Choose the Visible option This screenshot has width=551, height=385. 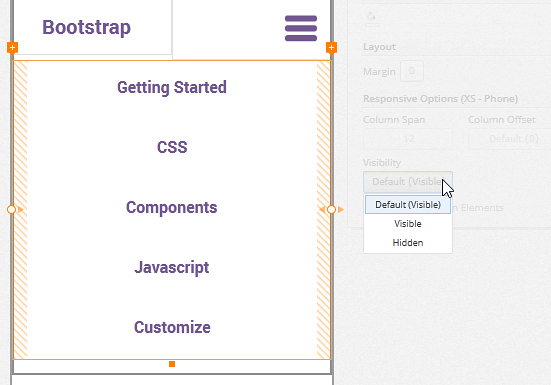tap(408, 223)
